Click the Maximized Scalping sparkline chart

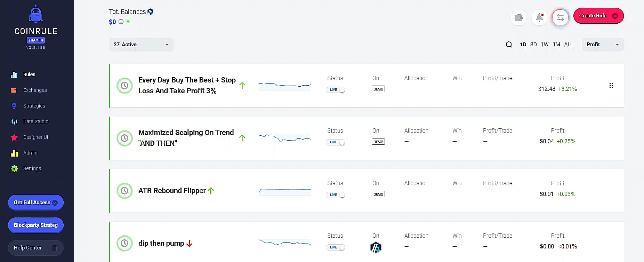click(x=285, y=138)
